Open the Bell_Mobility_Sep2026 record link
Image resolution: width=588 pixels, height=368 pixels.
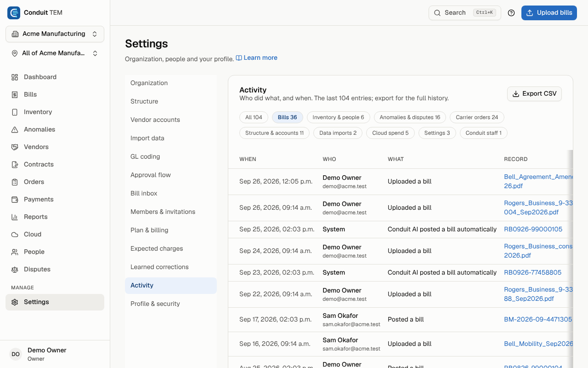point(538,344)
